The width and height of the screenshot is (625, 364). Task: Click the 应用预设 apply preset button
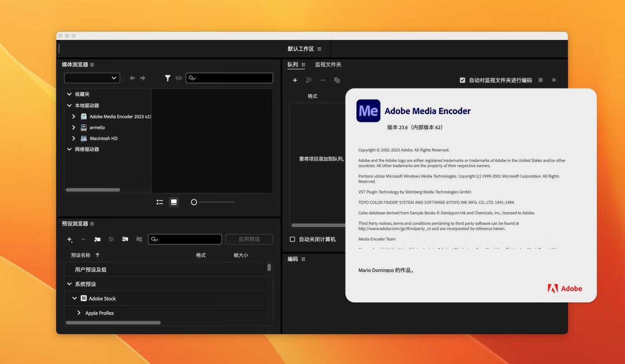[249, 239]
